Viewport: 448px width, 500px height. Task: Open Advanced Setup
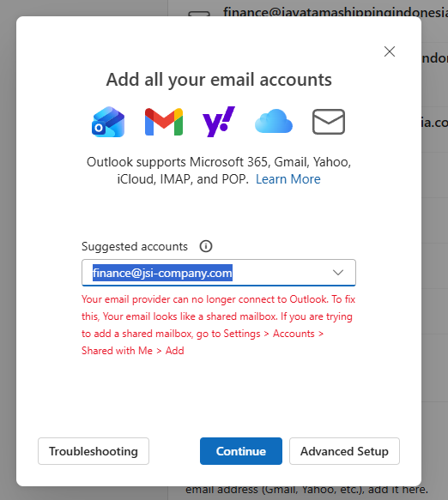[x=344, y=451]
